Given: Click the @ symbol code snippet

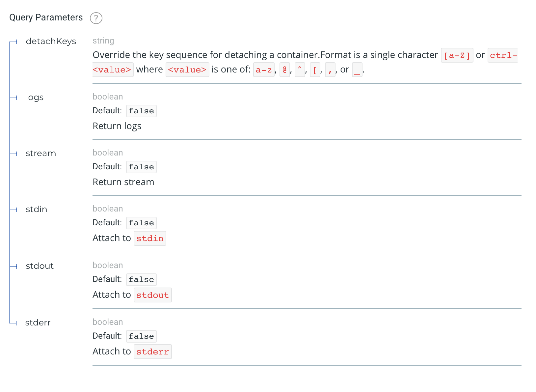Looking at the screenshot, I should coord(284,70).
